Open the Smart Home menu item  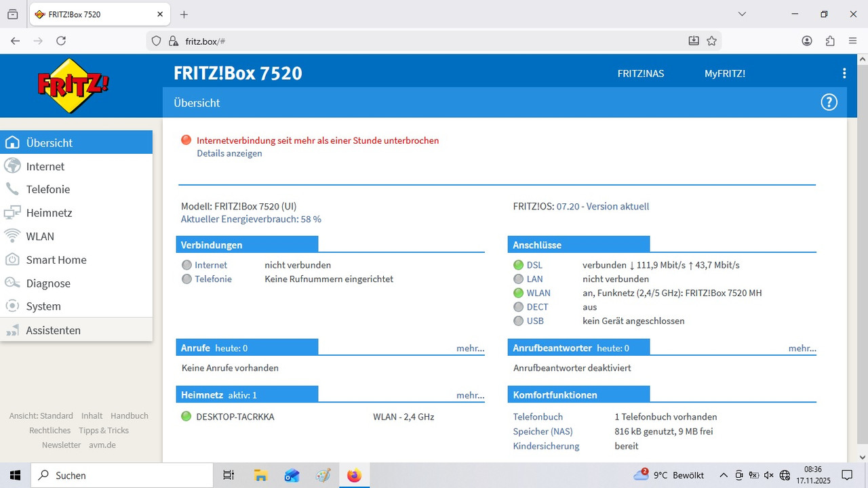tap(76, 260)
